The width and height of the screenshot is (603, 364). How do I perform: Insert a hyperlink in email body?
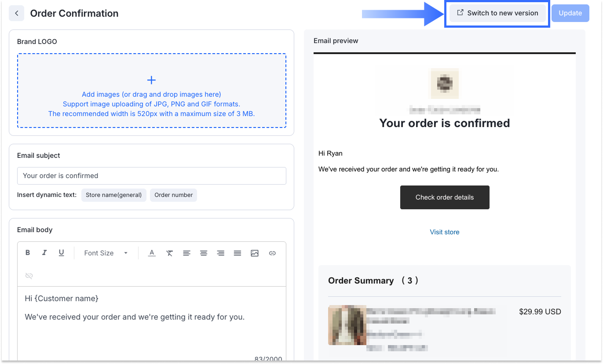click(x=272, y=253)
